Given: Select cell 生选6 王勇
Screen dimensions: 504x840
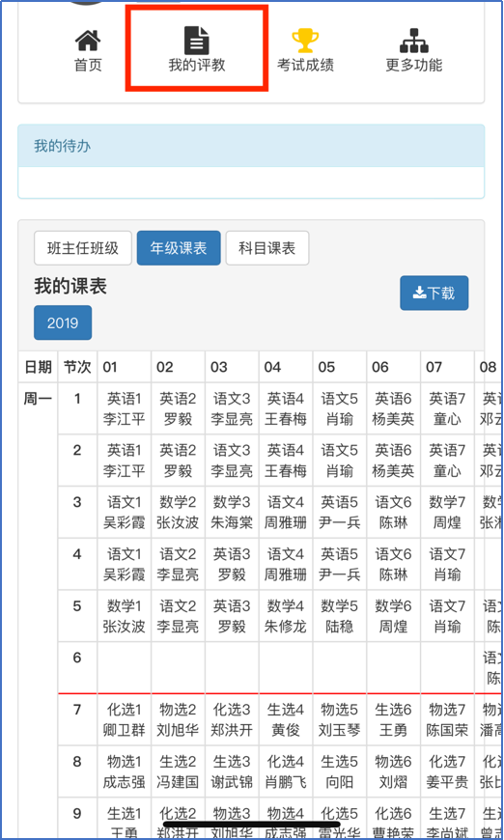Looking at the screenshot, I should pos(394,719).
